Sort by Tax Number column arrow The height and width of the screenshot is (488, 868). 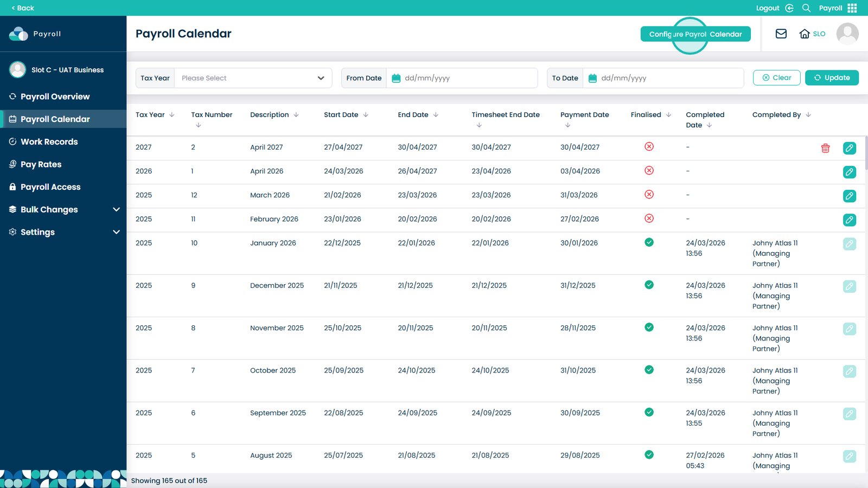pos(199,125)
